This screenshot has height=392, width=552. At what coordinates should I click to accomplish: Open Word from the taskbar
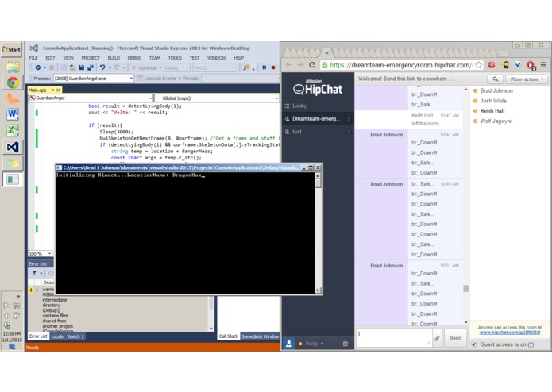click(13, 114)
